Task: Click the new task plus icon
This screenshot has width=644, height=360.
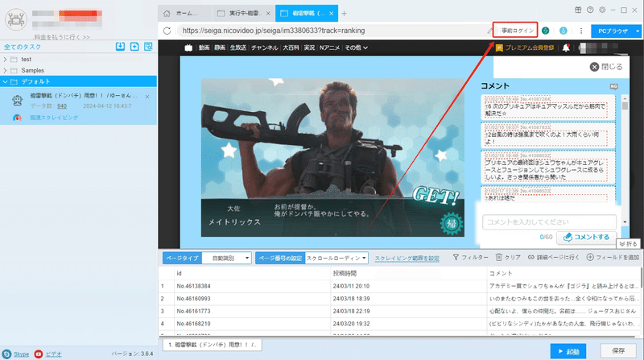Action: (x=134, y=47)
